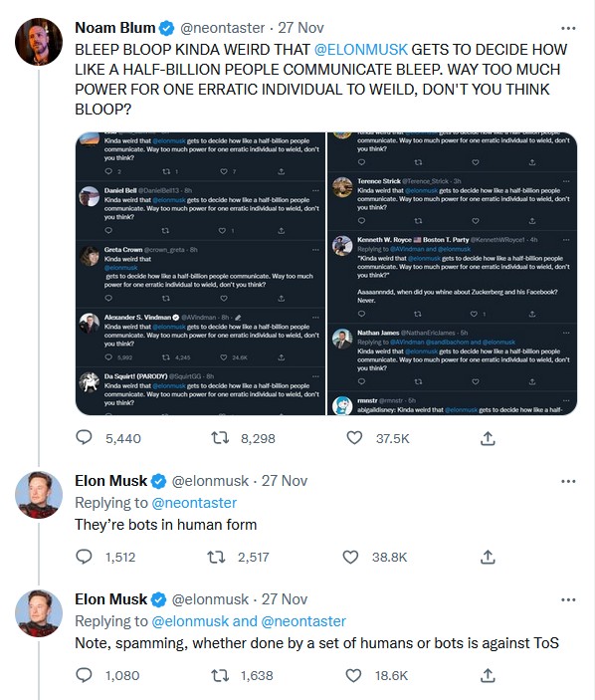This screenshot has height=700, width=595.
Task: Like the tweet with 18.6K likes
Action: (x=353, y=675)
